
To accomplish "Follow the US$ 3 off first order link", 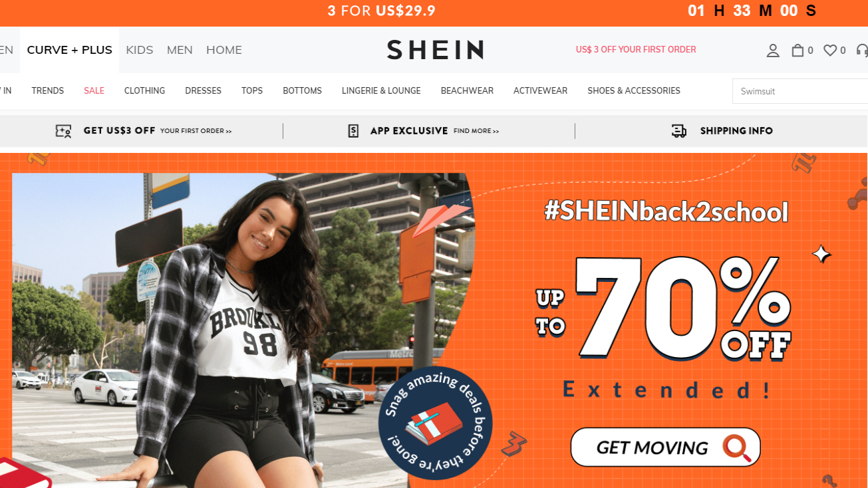I will 636,50.
